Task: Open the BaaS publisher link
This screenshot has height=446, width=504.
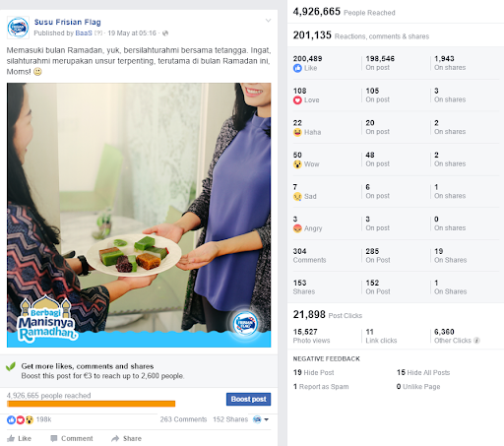Action: coord(84,33)
